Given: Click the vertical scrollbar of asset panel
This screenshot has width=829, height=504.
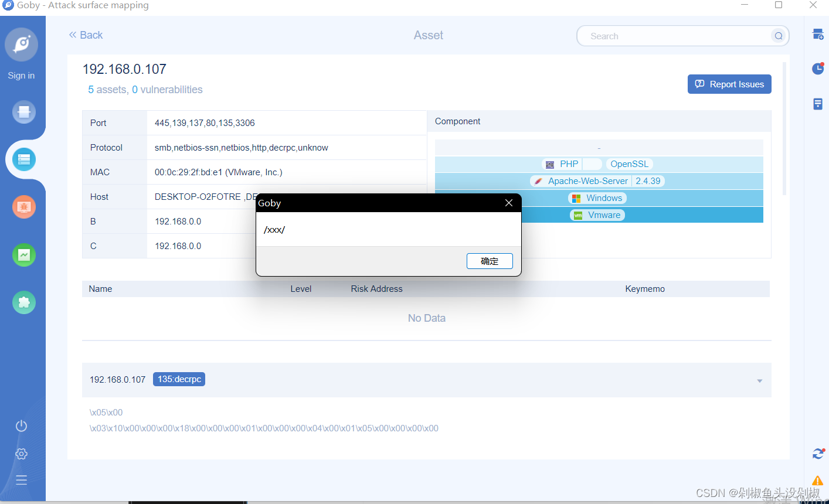Looking at the screenshot, I should click(x=784, y=128).
